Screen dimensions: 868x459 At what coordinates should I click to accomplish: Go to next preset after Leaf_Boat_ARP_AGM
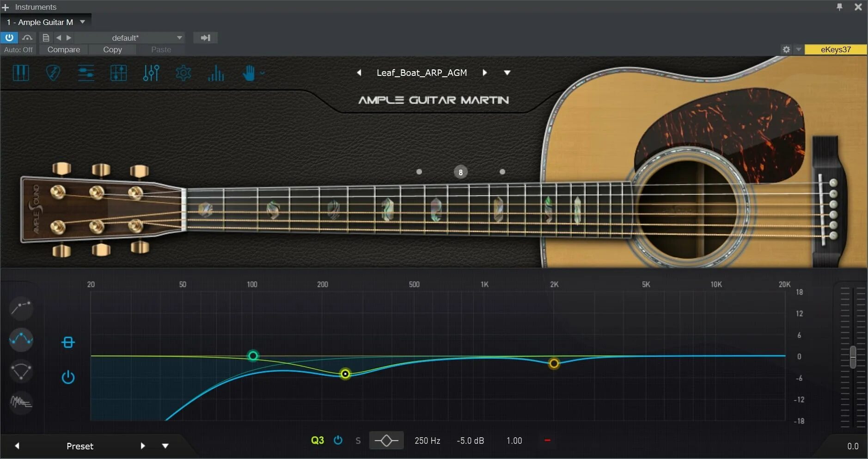(484, 73)
